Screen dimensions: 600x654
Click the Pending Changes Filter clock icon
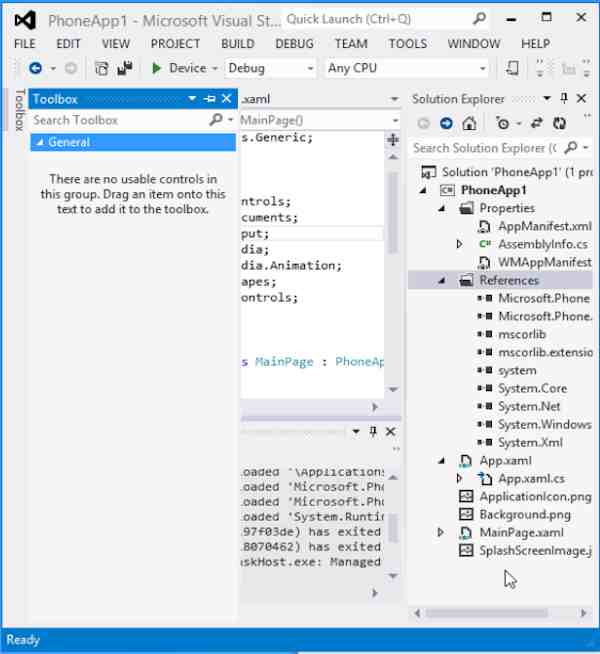(502, 123)
